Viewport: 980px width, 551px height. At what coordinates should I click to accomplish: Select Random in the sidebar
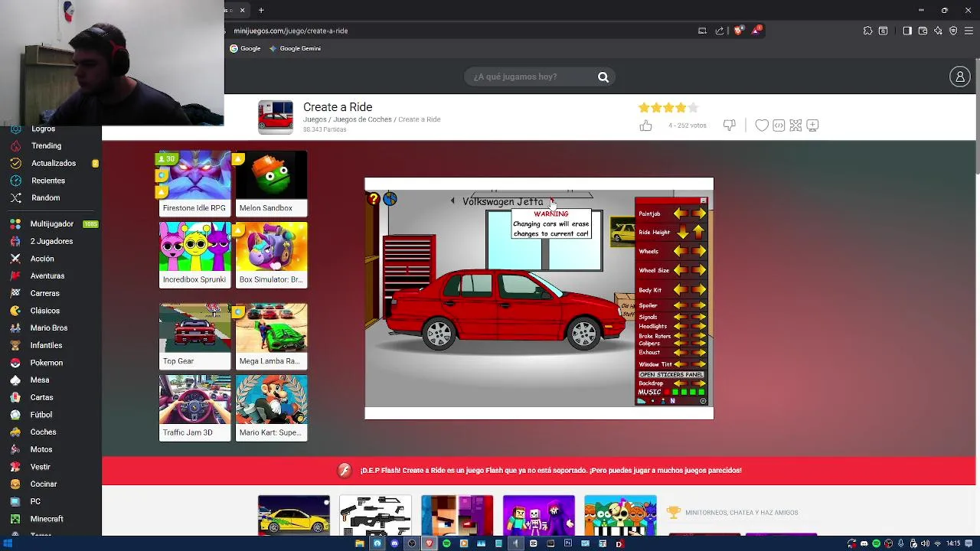(45, 197)
